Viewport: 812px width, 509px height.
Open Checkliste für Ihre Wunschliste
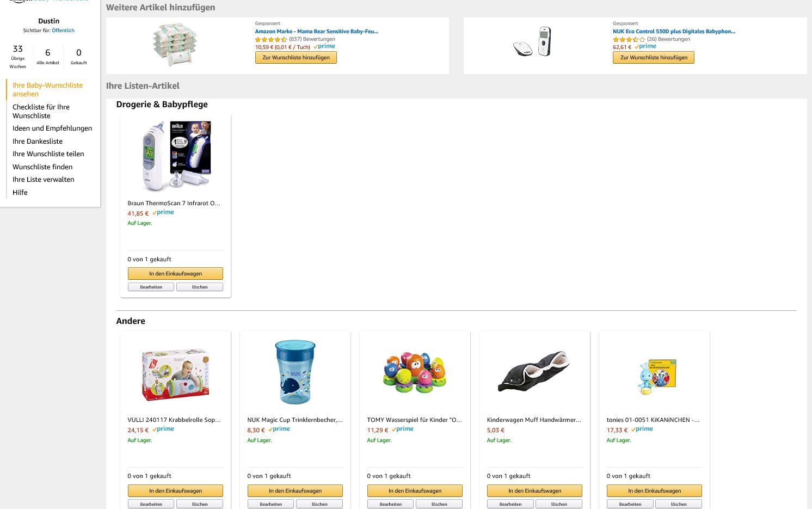[x=41, y=111]
